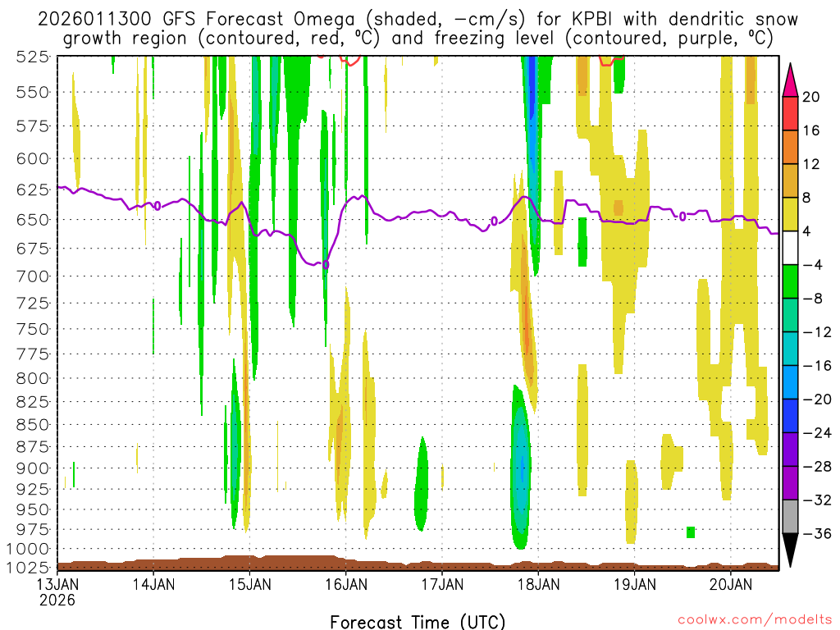
Task: Click the 2026 year label under 13JAN
Action: (57, 600)
